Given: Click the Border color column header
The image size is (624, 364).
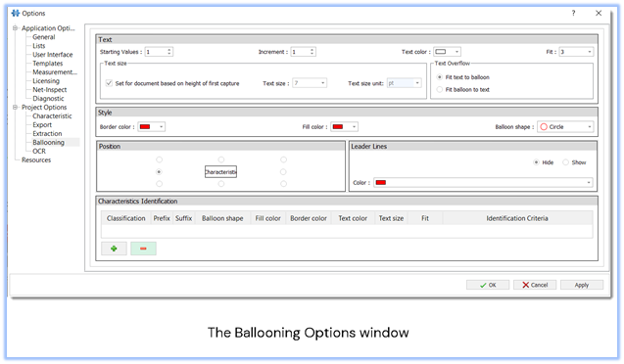Looking at the screenshot, I should click(x=309, y=218).
